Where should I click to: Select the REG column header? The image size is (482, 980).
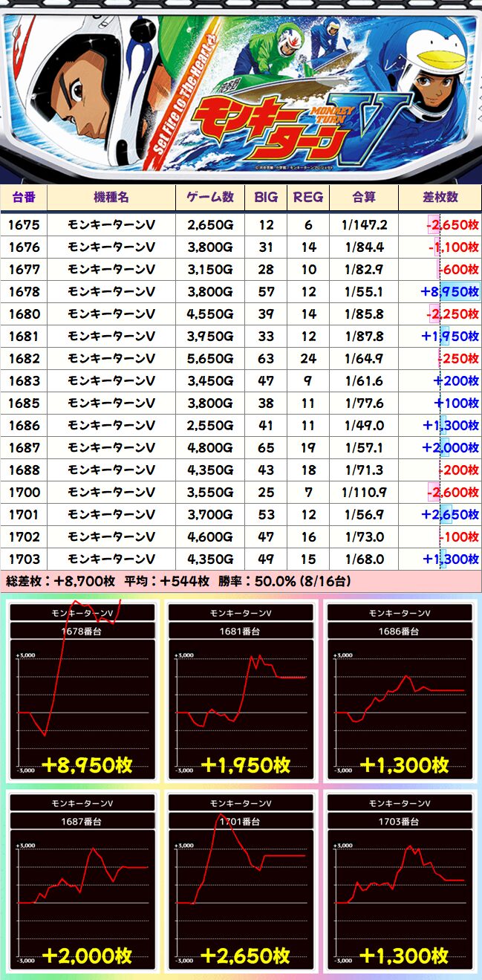(x=308, y=197)
